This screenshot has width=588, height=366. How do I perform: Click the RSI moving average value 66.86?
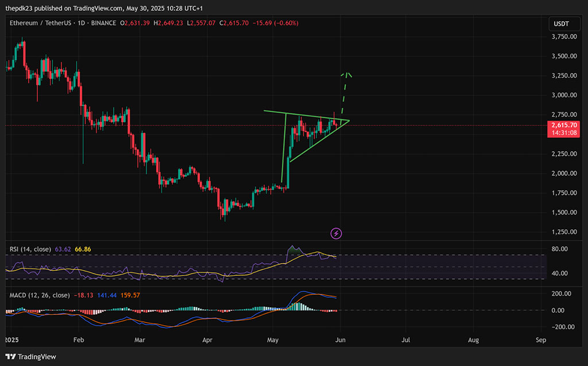83,249
